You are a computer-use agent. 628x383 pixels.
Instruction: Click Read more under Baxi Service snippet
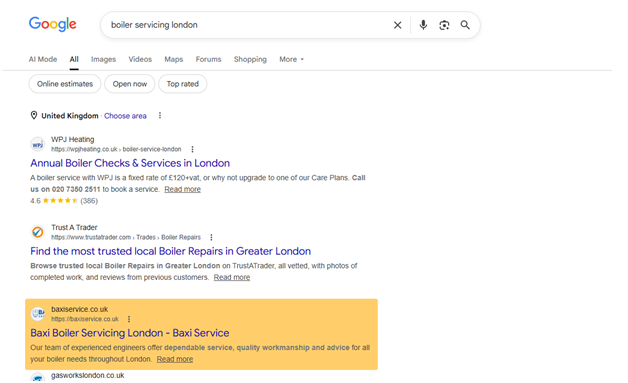pyautogui.click(x=175, y=359)
